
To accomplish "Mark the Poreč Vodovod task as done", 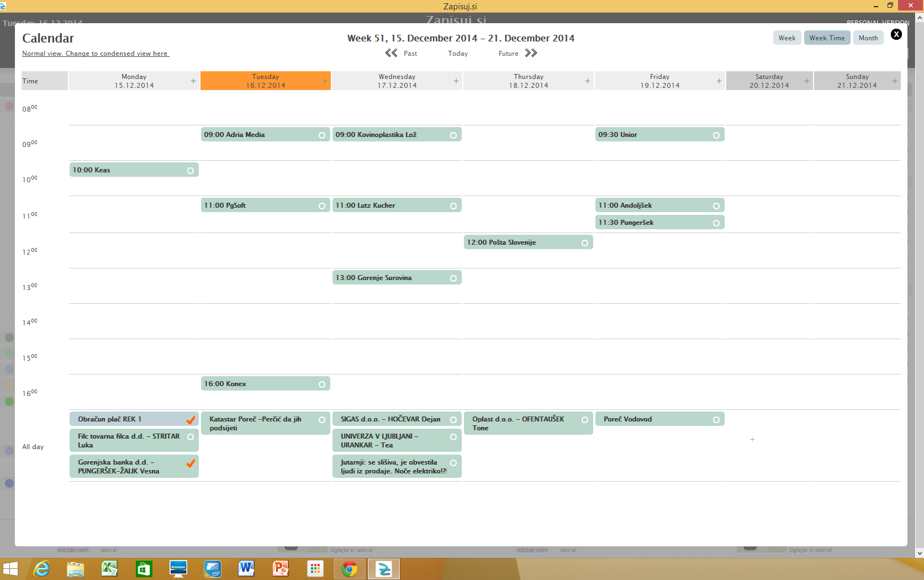I will pyautogui.click(x=716, y=420).
